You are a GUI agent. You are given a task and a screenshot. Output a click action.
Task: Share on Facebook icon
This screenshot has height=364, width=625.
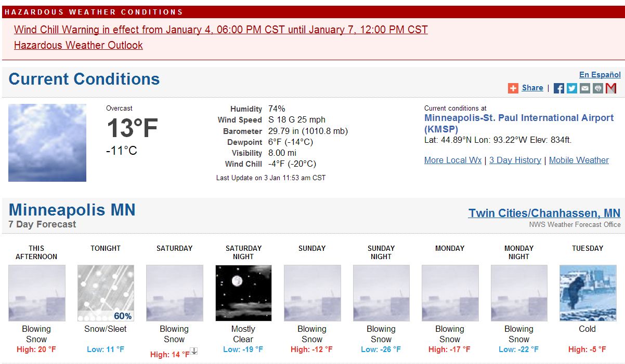click(559, 88)
